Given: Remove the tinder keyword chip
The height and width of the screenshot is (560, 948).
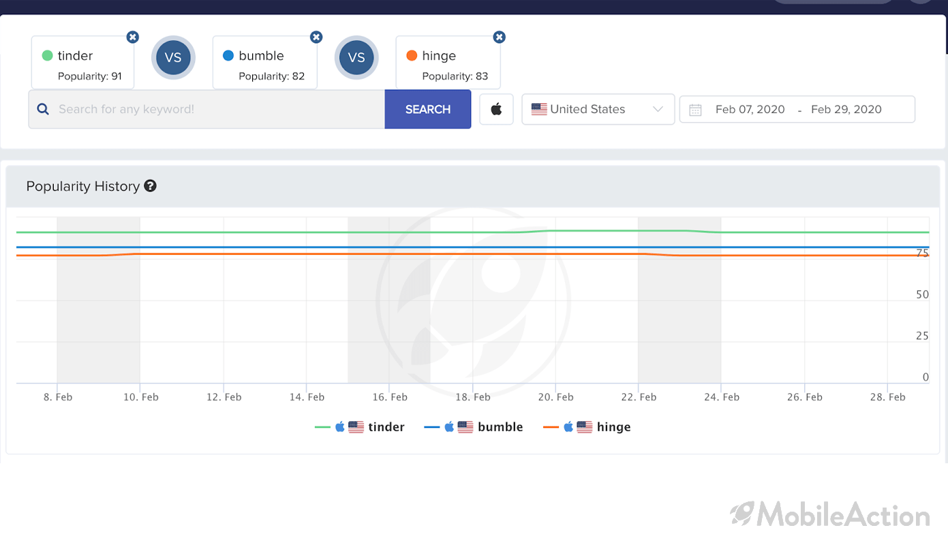Looking at the screenshot, I should [x=133, y=37].
